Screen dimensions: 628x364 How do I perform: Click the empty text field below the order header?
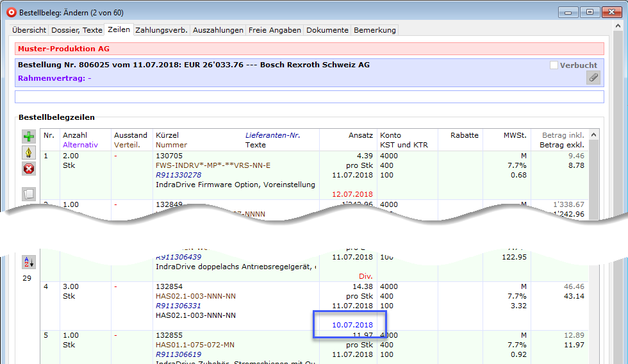[x=309, y=97]
